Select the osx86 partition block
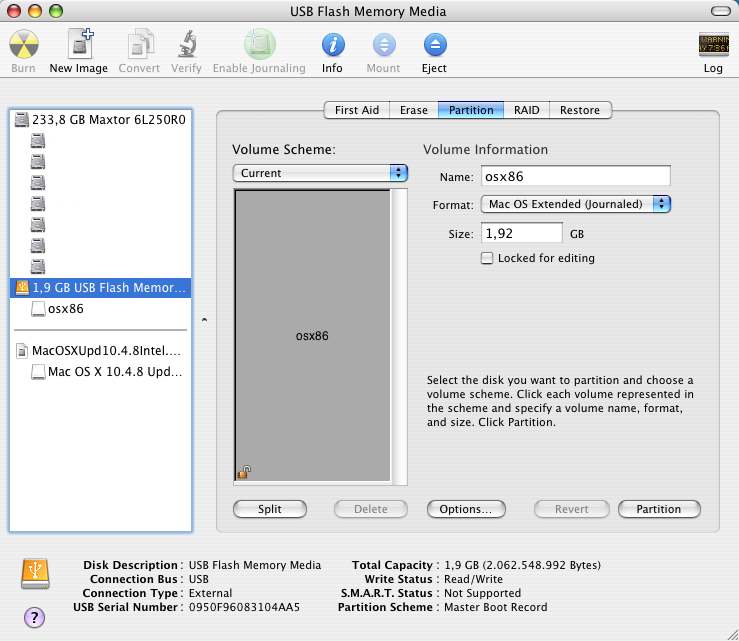This screenshot has height=641, width=739. tap(312, 336)
